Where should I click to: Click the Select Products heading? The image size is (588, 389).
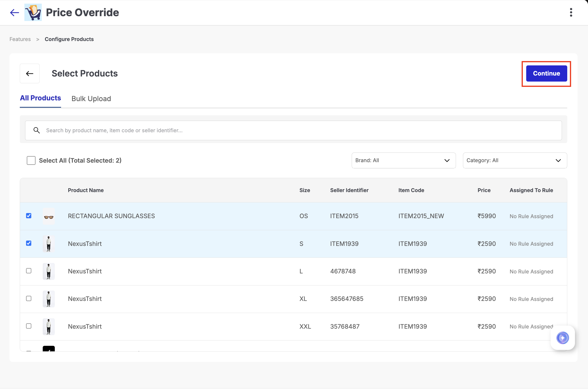click(x=84, y=73)
